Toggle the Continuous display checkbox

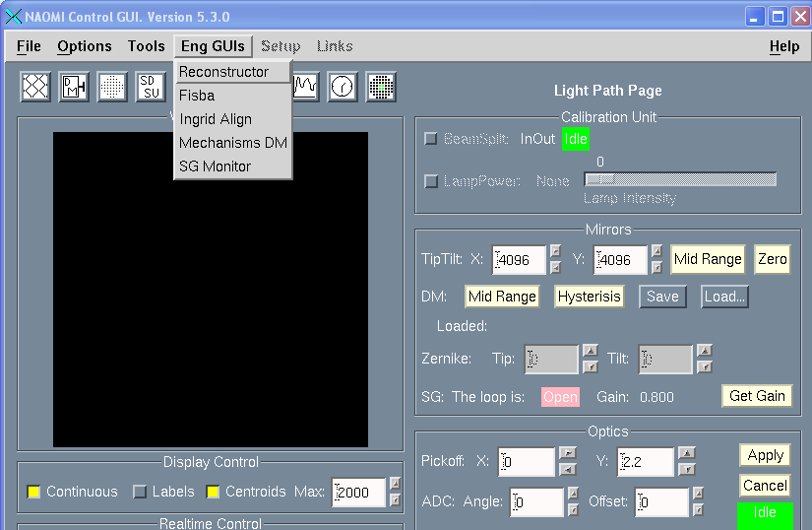[34, 492]
